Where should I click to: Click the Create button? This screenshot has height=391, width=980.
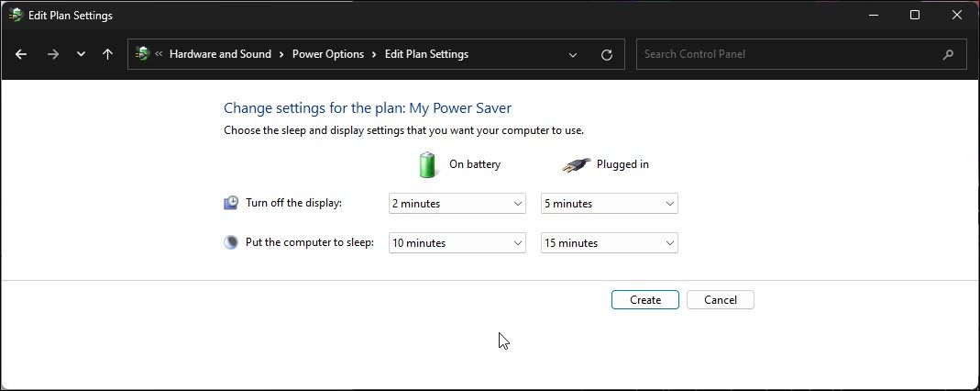pos(645,299)
